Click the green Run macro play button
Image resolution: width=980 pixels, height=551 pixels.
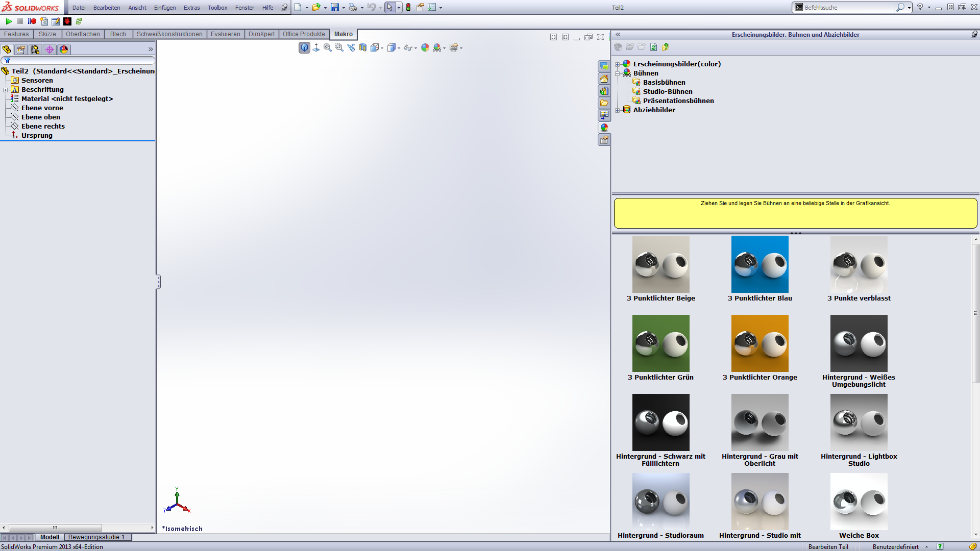click(9, 21)
